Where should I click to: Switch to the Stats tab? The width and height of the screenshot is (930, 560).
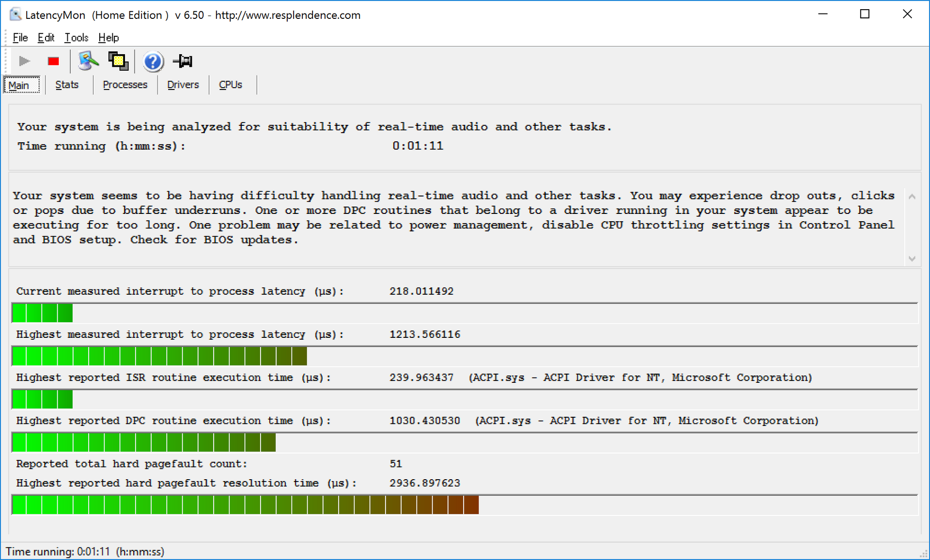(x=67, y=85)
